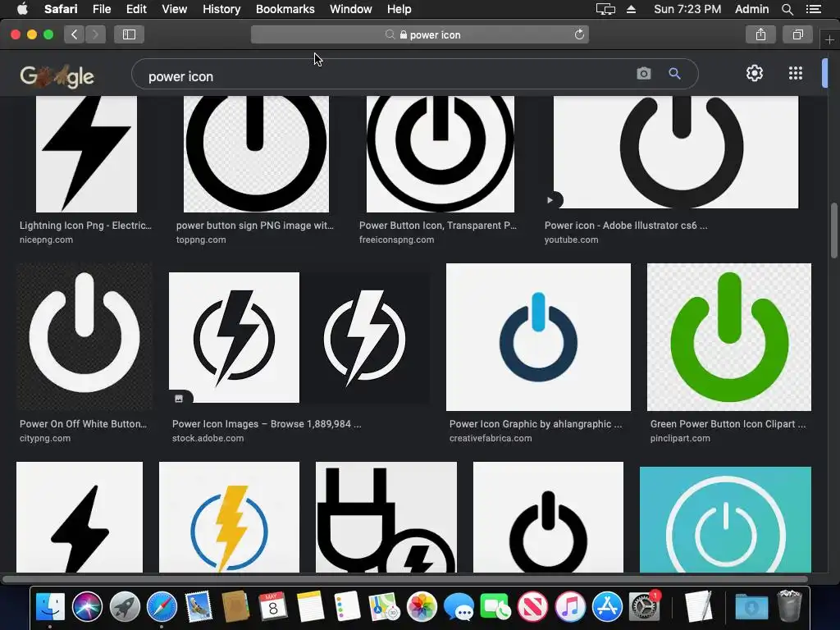Open the Safari menu

pos(61,9)
